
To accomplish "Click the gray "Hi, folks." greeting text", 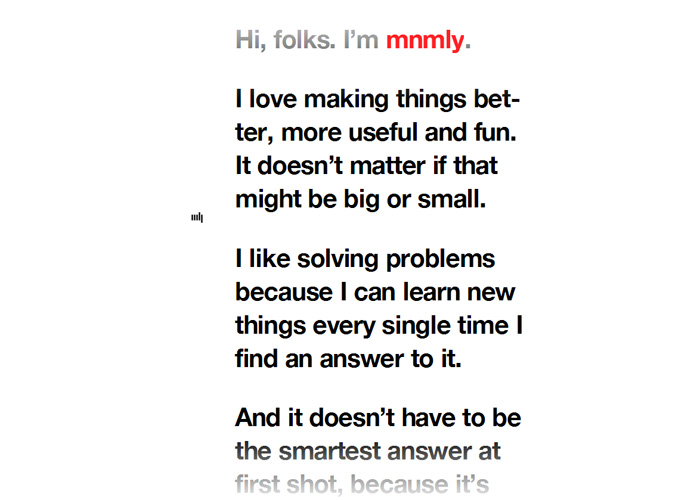I will (x=285, y=40).
